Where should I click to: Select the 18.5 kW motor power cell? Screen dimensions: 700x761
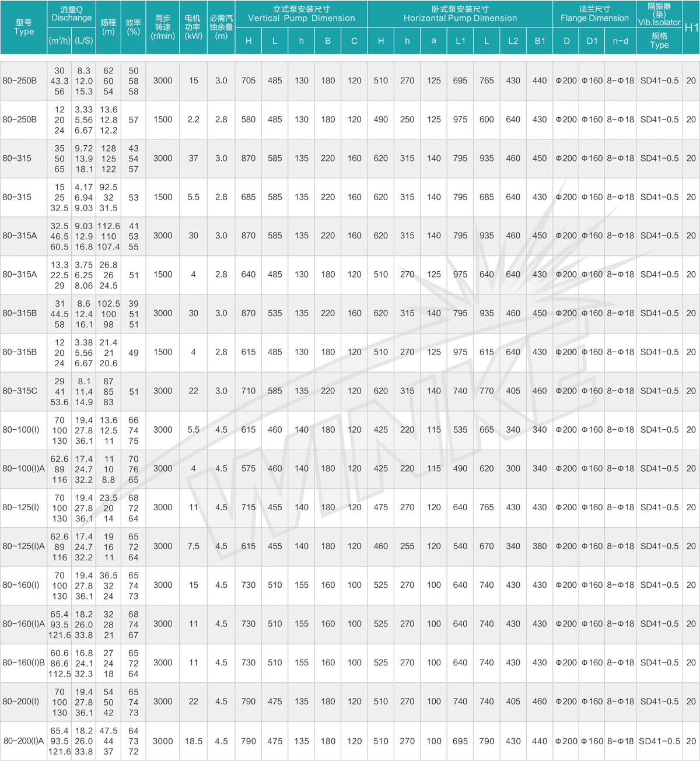click(193, 741)
